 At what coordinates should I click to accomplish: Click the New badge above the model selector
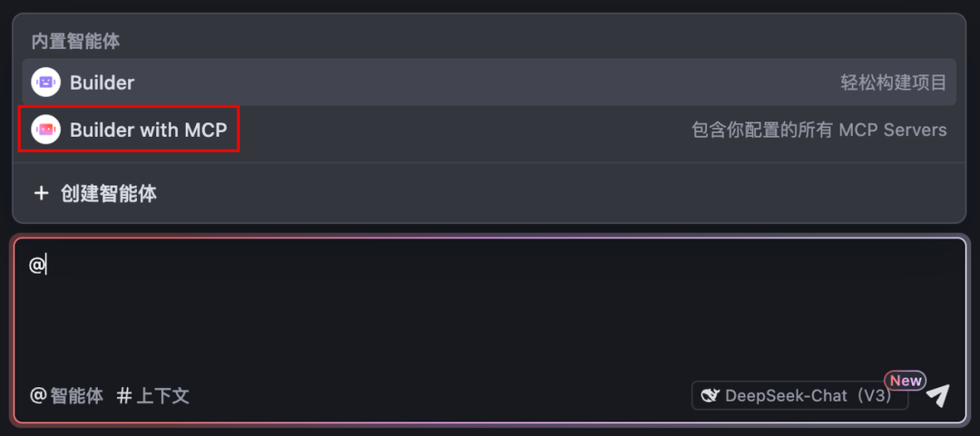pyautogui.click(x=905, y=381)
